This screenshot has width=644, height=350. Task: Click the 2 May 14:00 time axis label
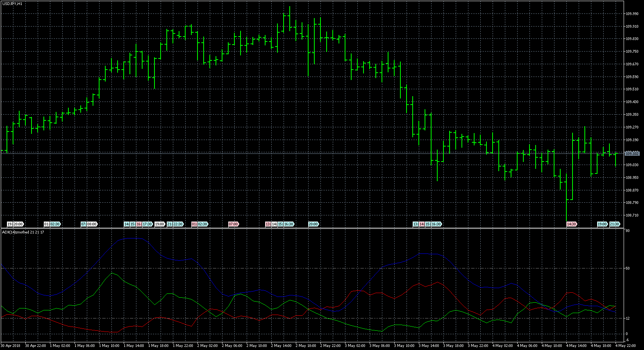coord(282,346)
